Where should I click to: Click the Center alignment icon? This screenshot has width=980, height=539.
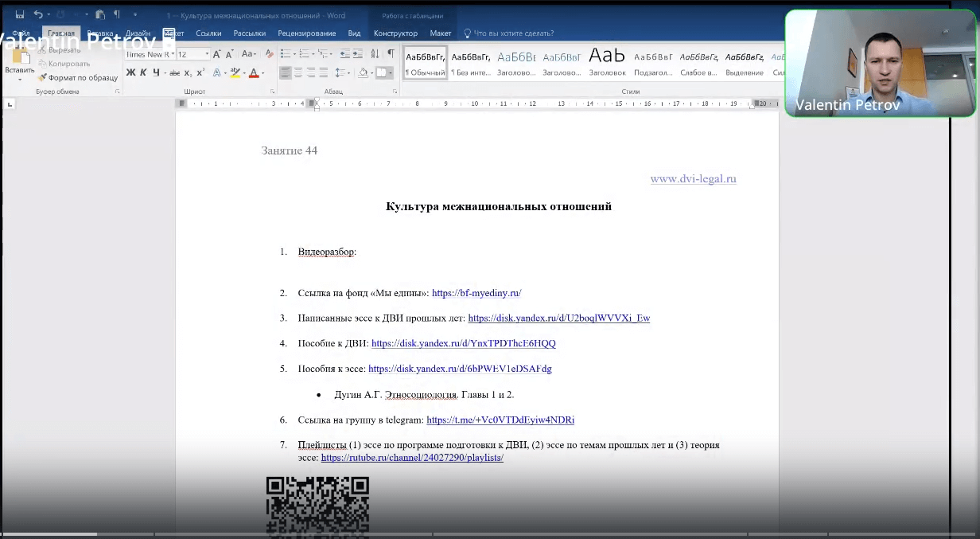(298, 72)
